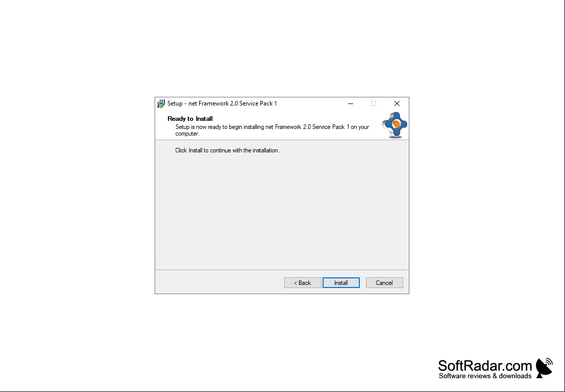Click the setup installer icon in title bar

point(161,103)
